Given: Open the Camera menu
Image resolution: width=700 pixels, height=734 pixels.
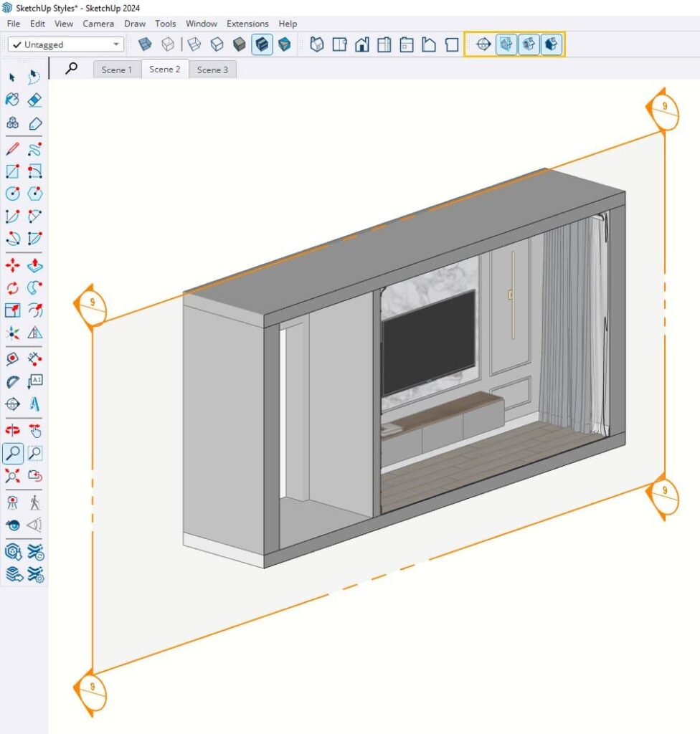Looking at the screenshot, I should pos(98,24).
